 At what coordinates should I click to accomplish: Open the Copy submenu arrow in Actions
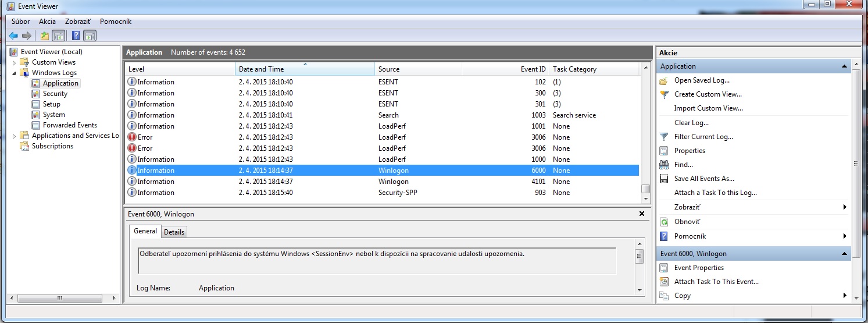pos(844,296)
